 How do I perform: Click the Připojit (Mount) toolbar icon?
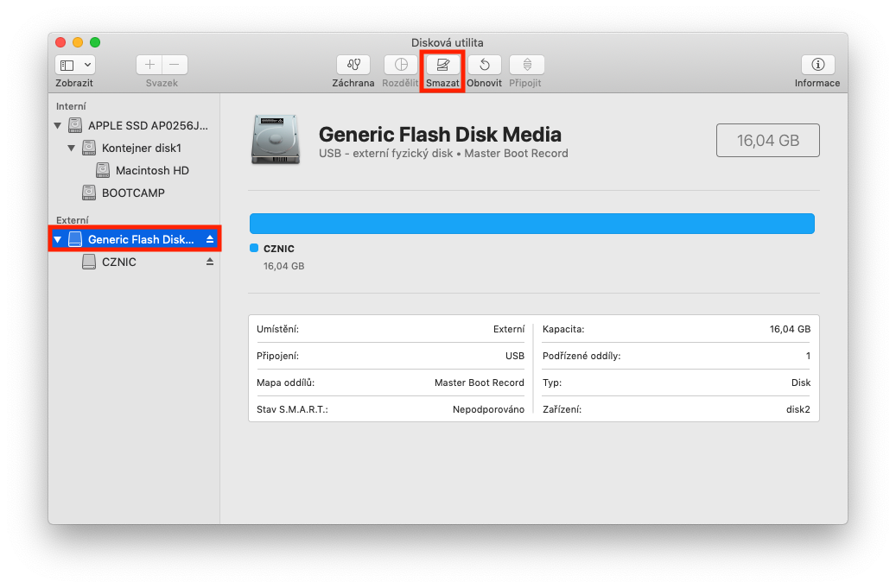point(526,65)
